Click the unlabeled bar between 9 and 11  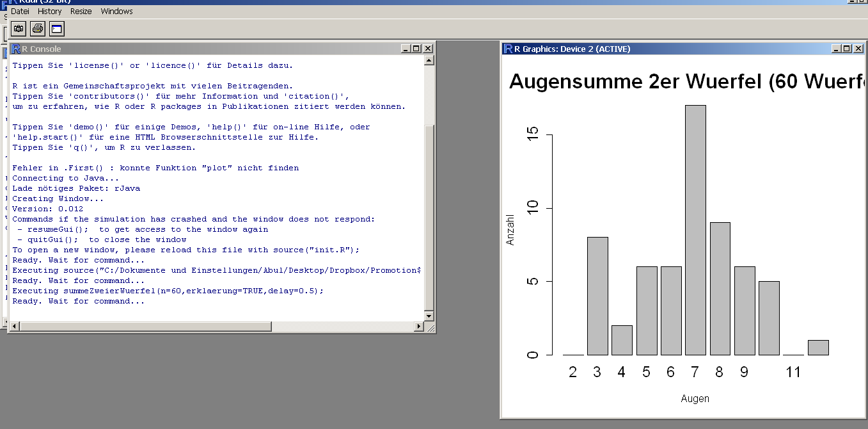pos(769,318)
